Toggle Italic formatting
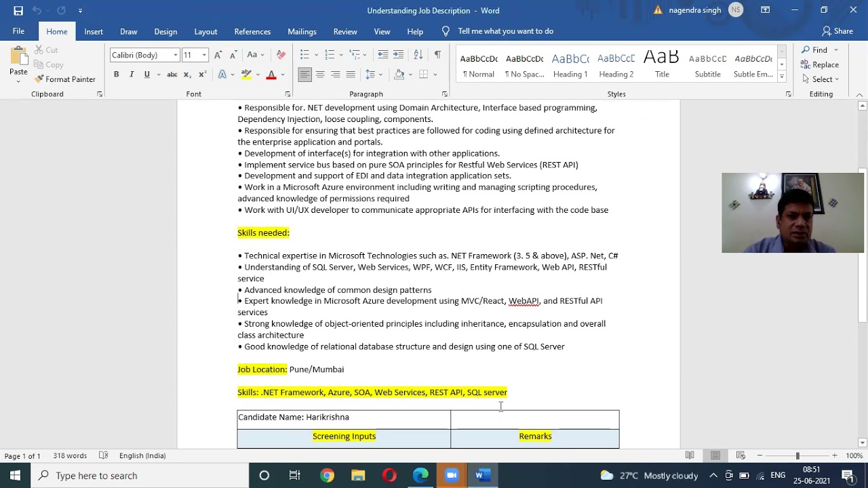Screen dimensions: 868x488 click(x=131, y=75)
